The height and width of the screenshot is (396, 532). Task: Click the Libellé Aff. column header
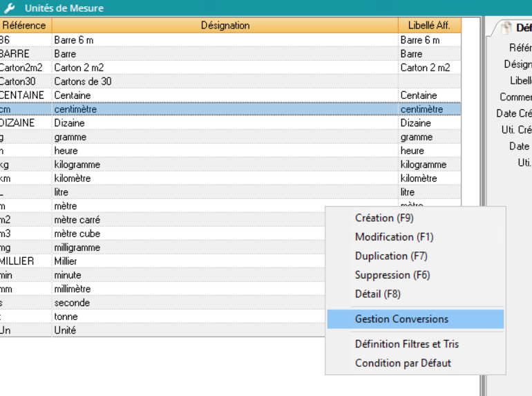click(x=428, y=26)
